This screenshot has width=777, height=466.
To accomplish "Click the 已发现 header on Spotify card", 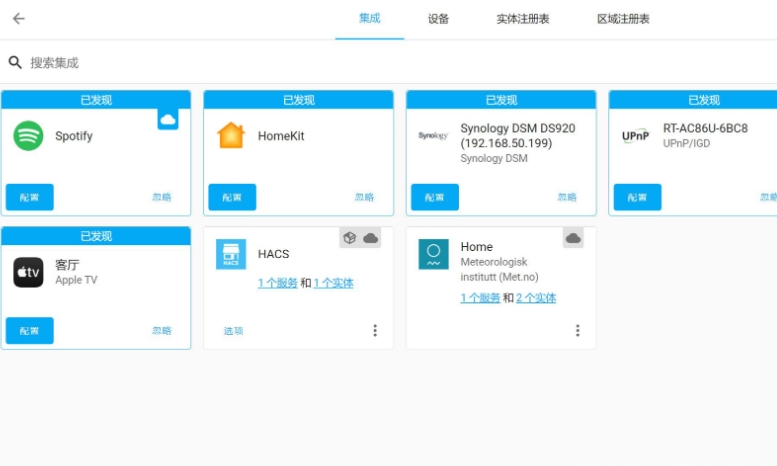I will 96,100.
